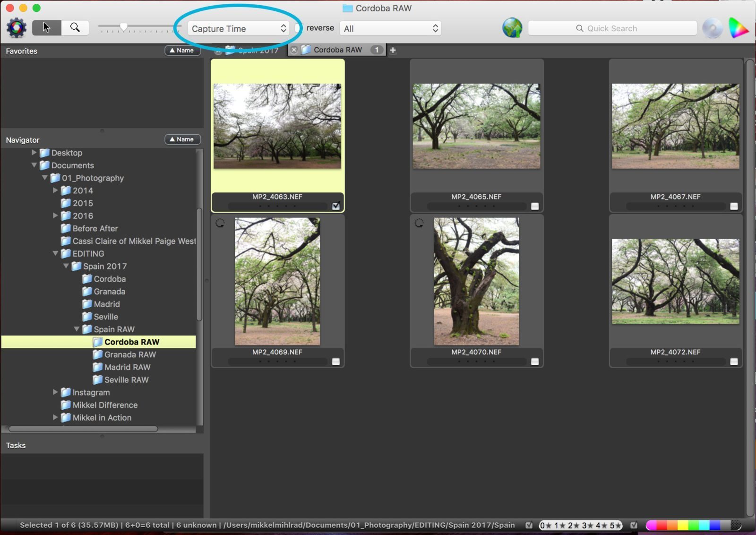Toggle the tag checkbox on MP2_4063.NEF
Screen dimensions: 756x535
click(336, 205)
